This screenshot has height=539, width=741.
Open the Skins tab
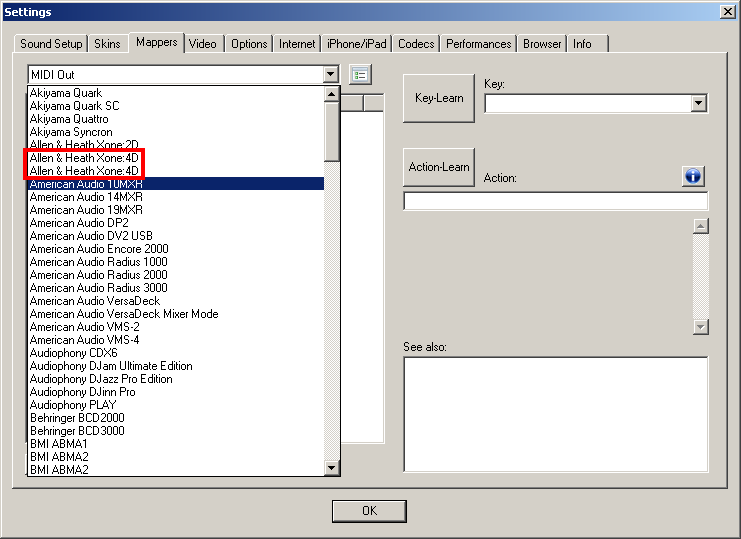(107, 44)
